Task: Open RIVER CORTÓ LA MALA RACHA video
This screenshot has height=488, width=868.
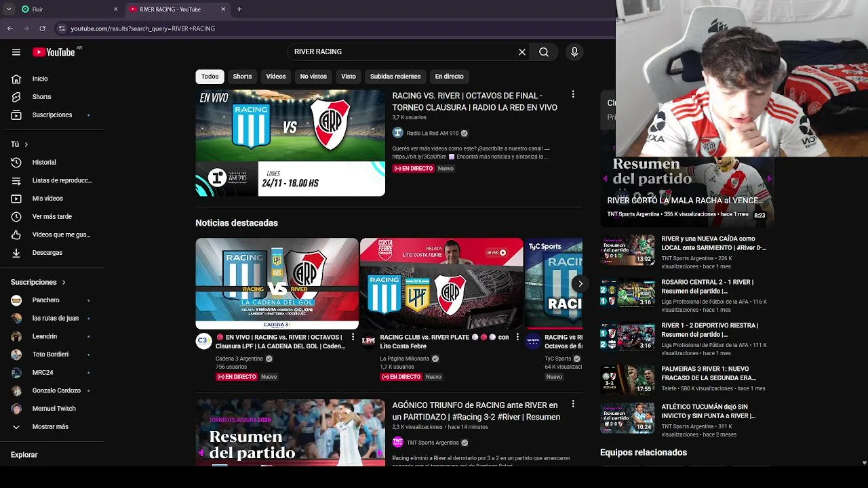Action: pos(686,201)
